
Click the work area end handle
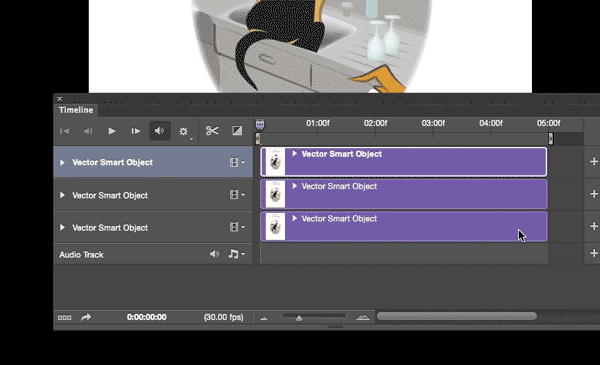click(551, 139)
